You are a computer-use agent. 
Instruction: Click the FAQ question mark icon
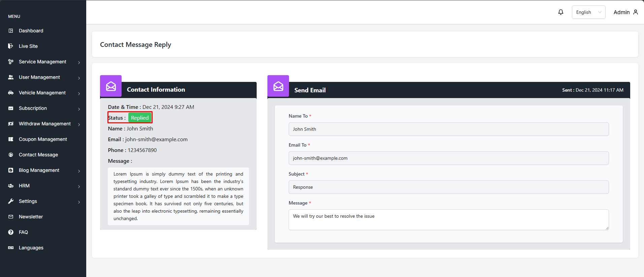(x=11, y=232)
